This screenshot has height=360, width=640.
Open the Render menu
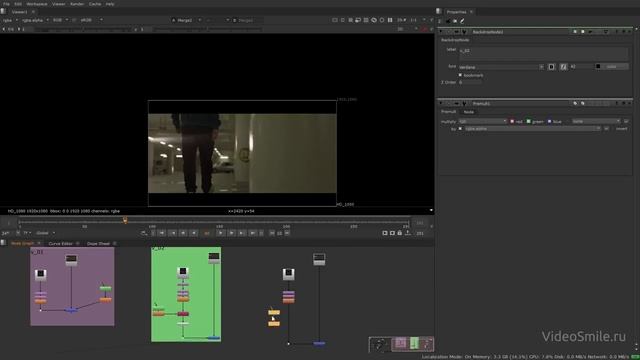tap(77, 4)
